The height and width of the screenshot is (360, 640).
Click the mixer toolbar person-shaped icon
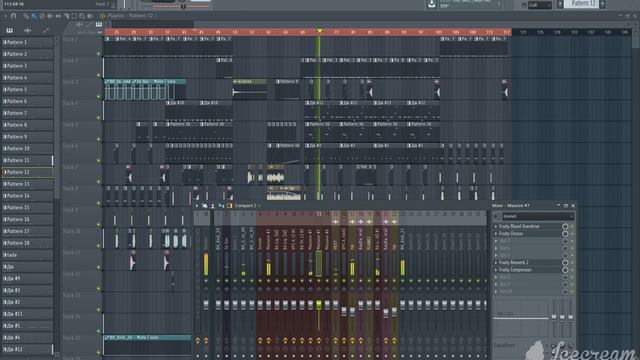[x=213, y=206]
